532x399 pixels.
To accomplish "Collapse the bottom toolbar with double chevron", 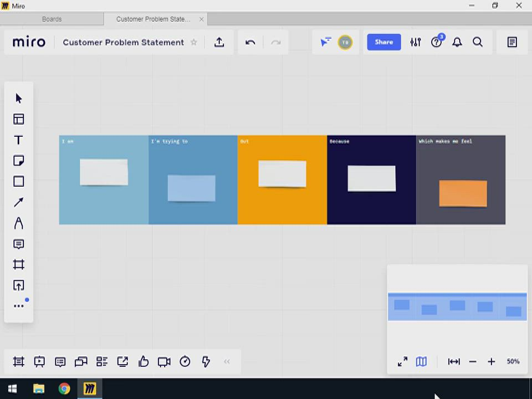I will [227, 362].
